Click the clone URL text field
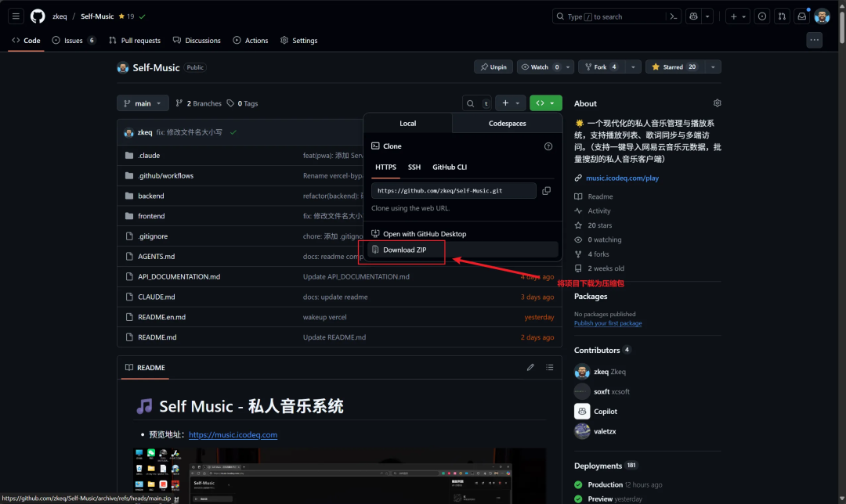846x504 pixels. [x=454, y=190]
